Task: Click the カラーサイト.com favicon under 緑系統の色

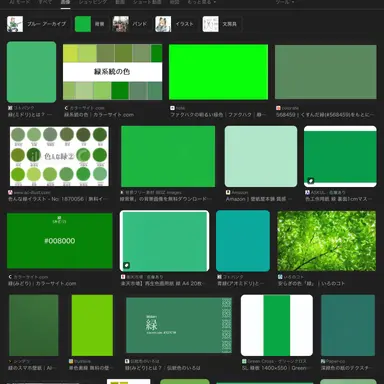Action: [66, 108]
